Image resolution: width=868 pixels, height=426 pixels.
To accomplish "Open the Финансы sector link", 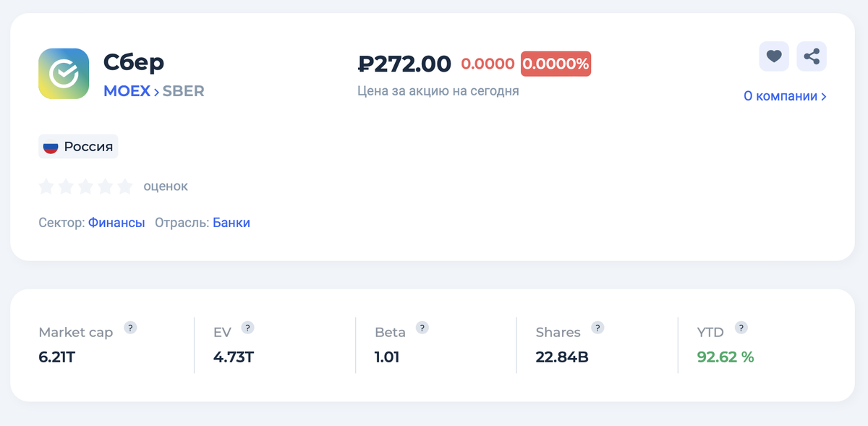I will click(x=116, y=223).
